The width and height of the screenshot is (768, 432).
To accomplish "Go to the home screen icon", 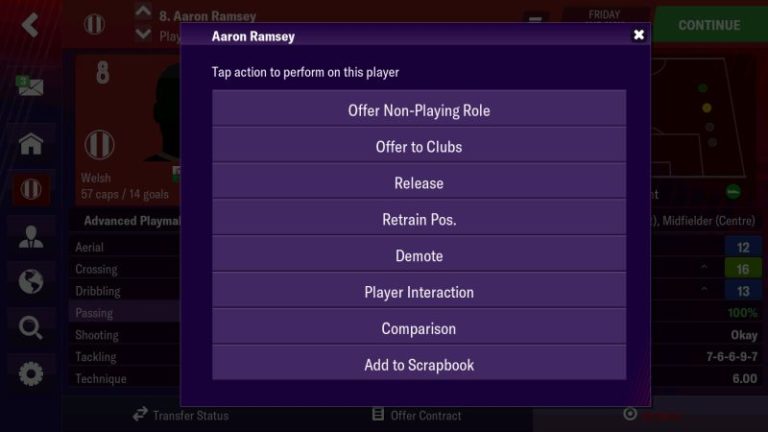I will (30, 143).
